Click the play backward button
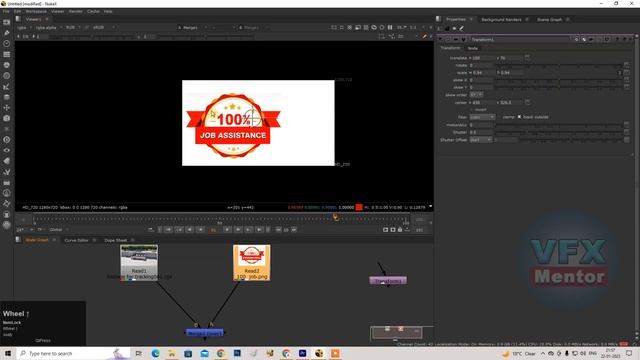 point(190,230)
